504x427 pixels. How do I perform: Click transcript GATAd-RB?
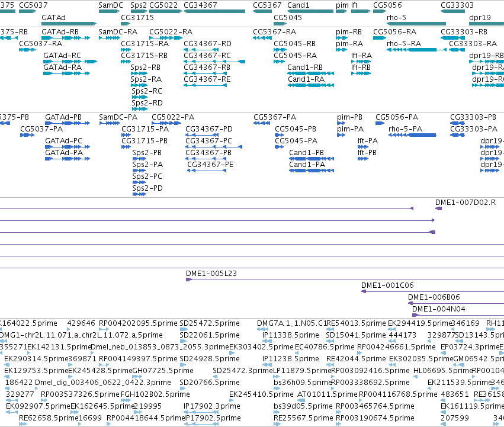pos(66,38)
